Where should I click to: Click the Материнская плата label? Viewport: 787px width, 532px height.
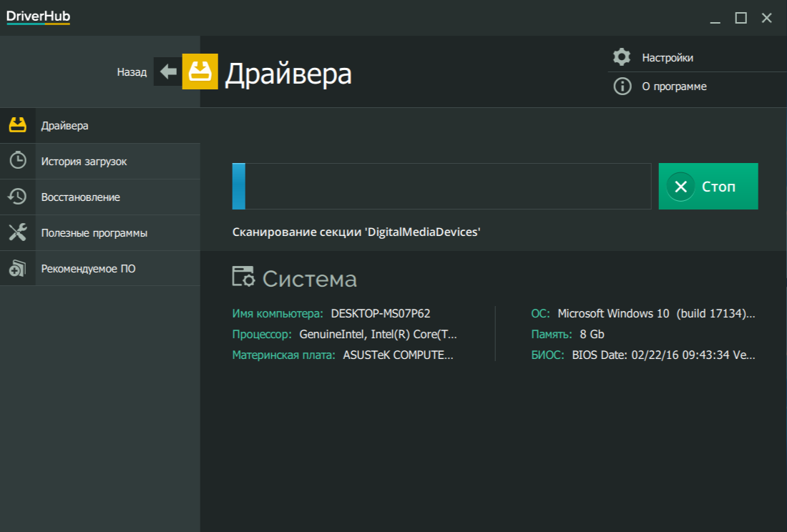pyautogui.click(x=283, y=355)
